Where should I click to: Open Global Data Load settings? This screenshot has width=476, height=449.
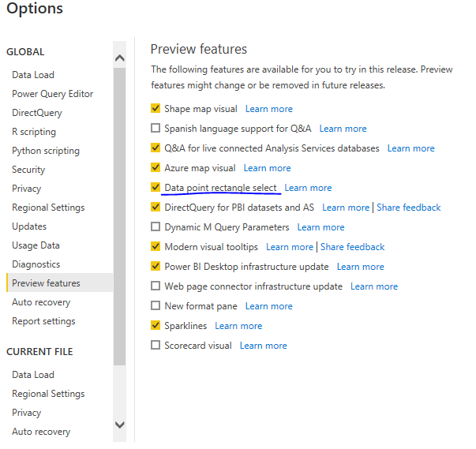[x=33, y=75]
